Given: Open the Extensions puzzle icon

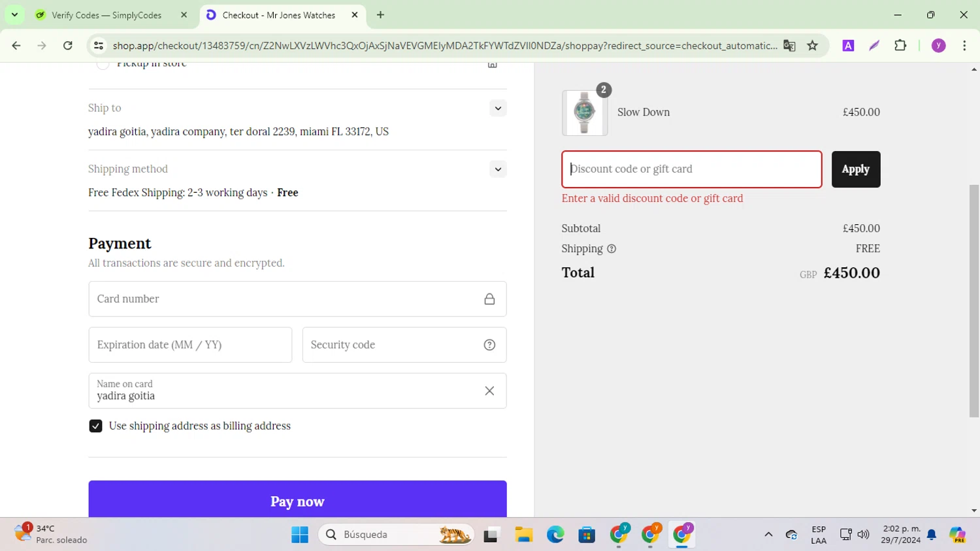Looking at the screenshot, I should click(900, 46).
